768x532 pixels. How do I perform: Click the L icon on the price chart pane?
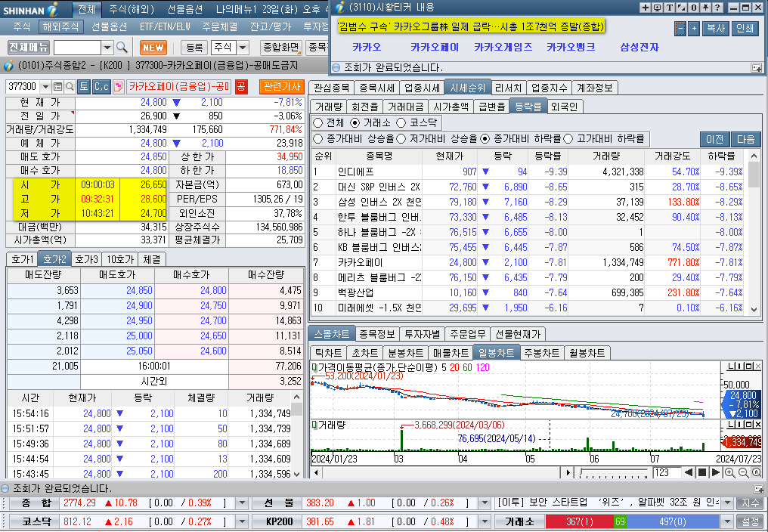coord(731,367)
